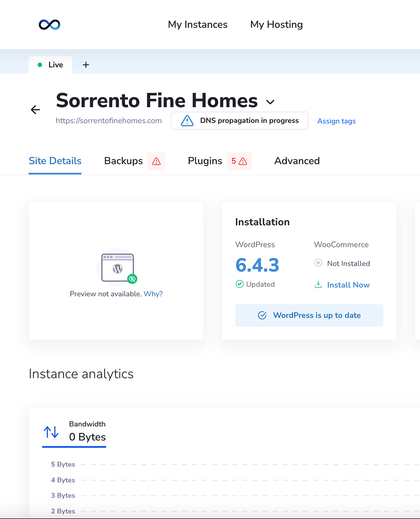Click the DNS propagation warning triangle icon
This screenshot has width=420, height=519.
[x=187, y=121]
